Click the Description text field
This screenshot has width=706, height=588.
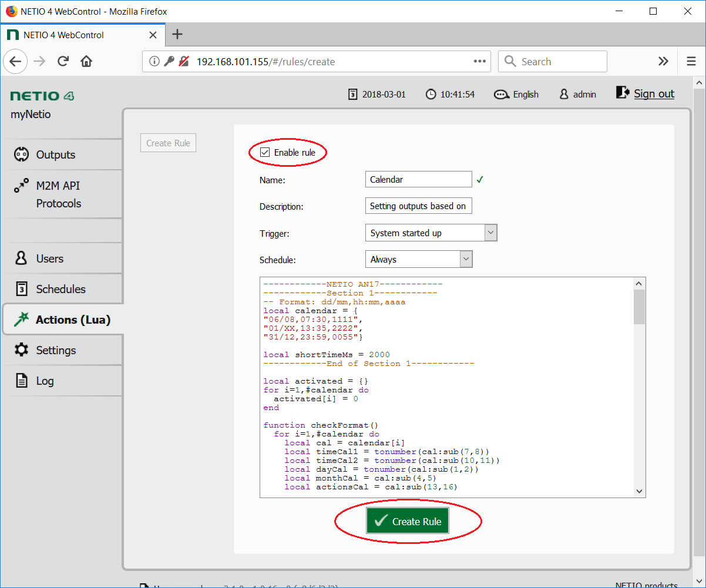click(x=418, y=206)
